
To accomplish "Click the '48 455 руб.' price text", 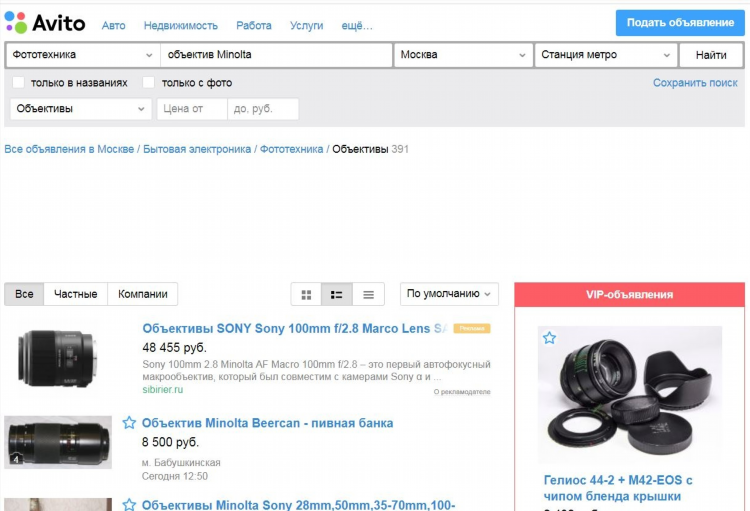I will (x=175, y=347).
